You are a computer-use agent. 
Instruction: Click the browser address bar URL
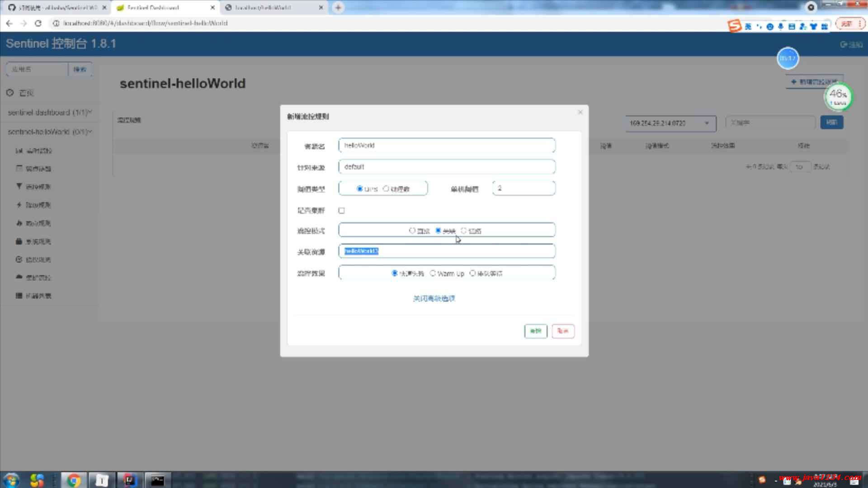(146, 23)
